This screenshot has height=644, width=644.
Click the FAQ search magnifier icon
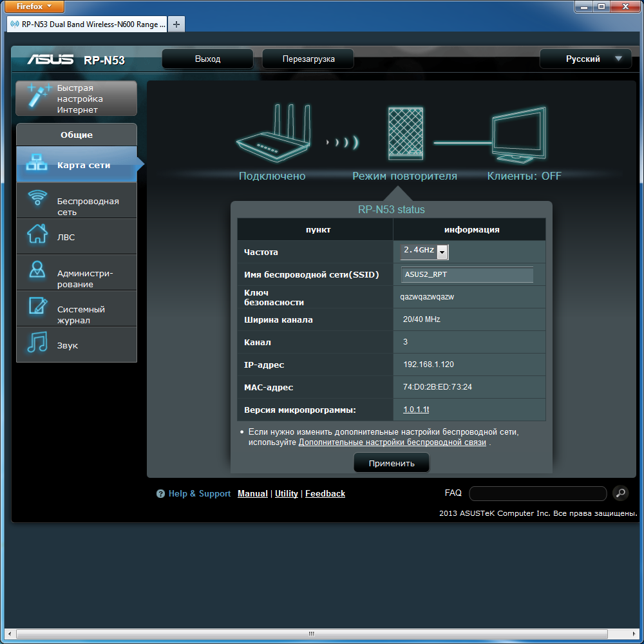click(620, 493)
